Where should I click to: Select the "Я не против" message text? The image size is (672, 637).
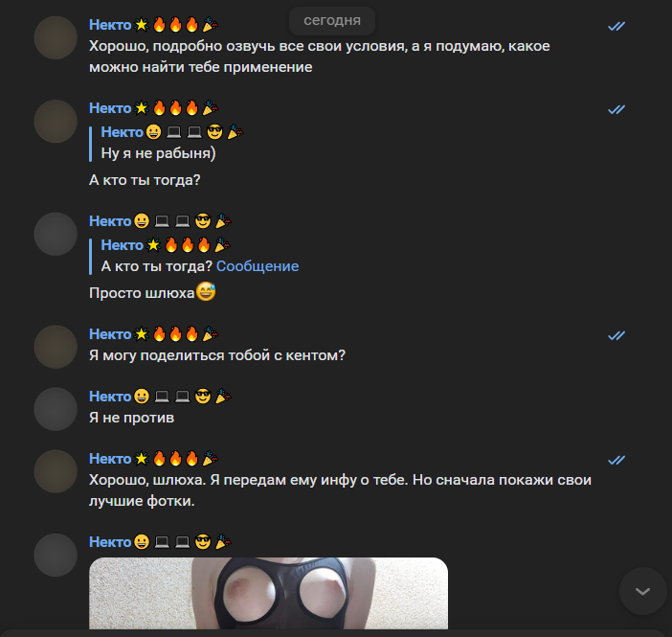coord(131,418)
